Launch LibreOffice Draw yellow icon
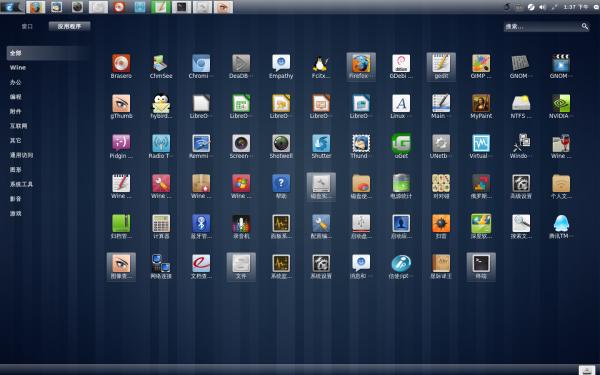The height and width of the screenshot is (375, 600). (x=281, y=106)
